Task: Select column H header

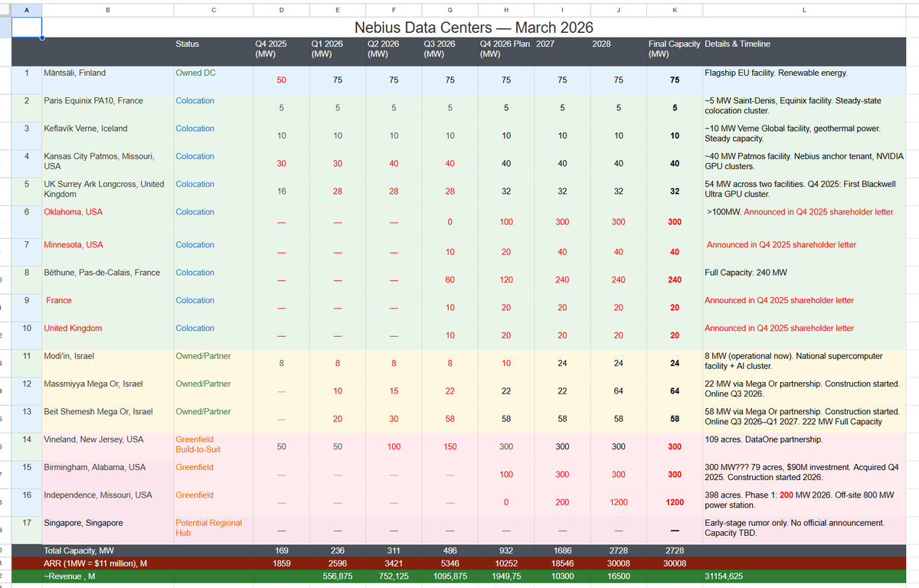Action: (x=505, y=9)
